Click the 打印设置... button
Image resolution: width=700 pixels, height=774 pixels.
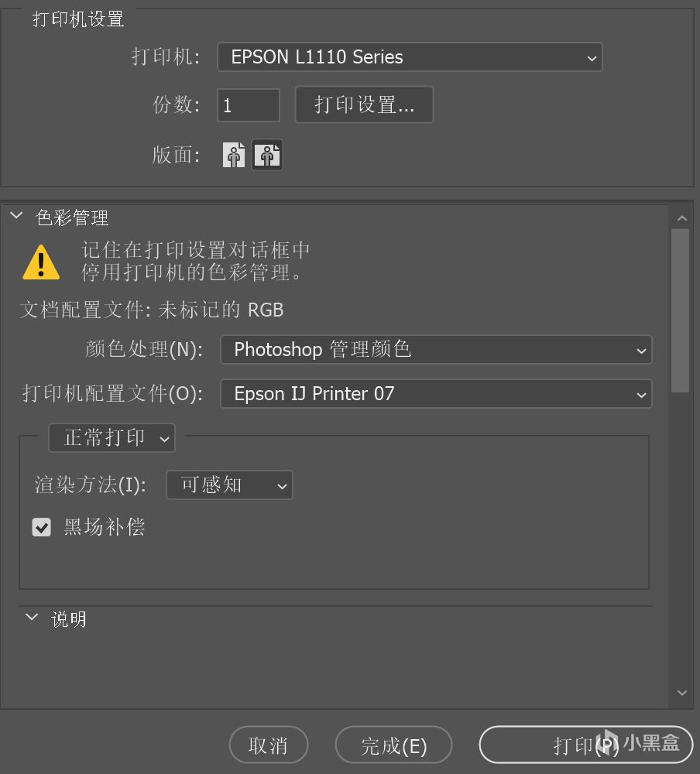click(x=364, y=104)
